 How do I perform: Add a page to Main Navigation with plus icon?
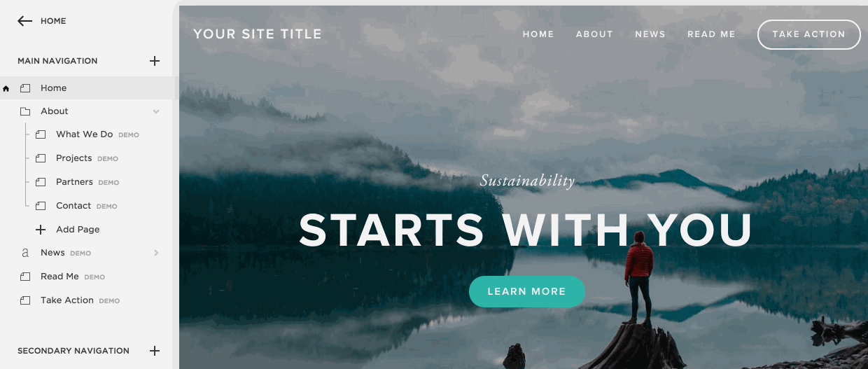click(x=155, y=61)
